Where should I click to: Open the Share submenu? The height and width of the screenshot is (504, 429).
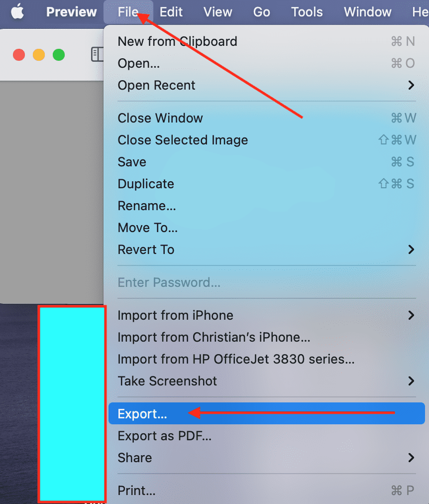click(x=267, y=458)
